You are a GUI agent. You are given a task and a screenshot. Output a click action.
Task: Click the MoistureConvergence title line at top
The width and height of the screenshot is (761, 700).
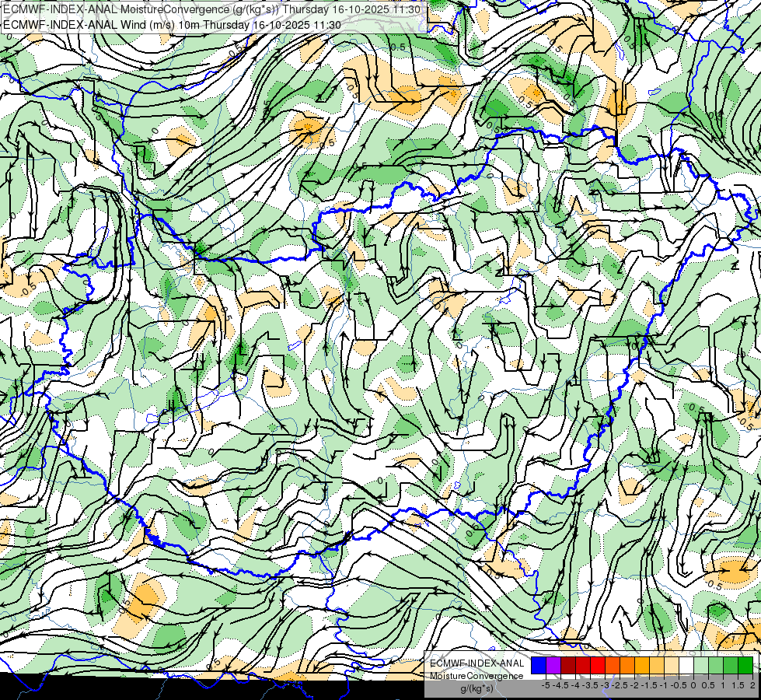click(211, 9)
